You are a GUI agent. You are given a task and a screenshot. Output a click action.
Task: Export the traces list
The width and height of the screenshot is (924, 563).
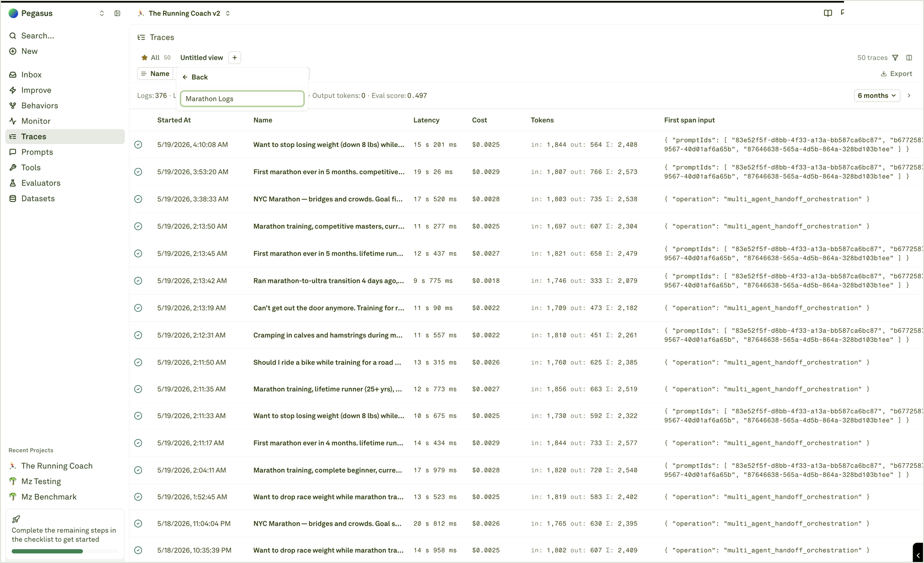pyautogui.click(x=896, y=74)
